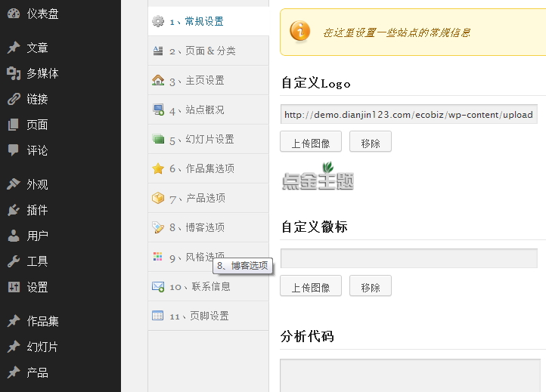
Task: Open 插件 in the admin menu
Action: click(37, 210)
